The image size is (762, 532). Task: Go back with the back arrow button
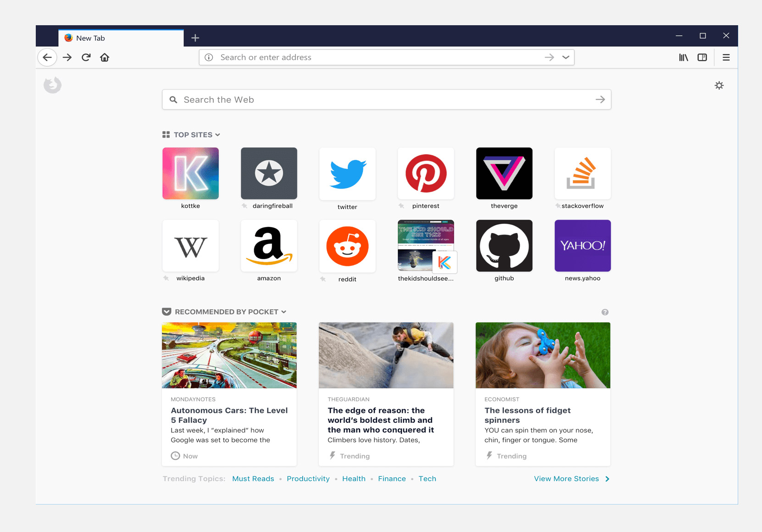click(x=47, y=57)
